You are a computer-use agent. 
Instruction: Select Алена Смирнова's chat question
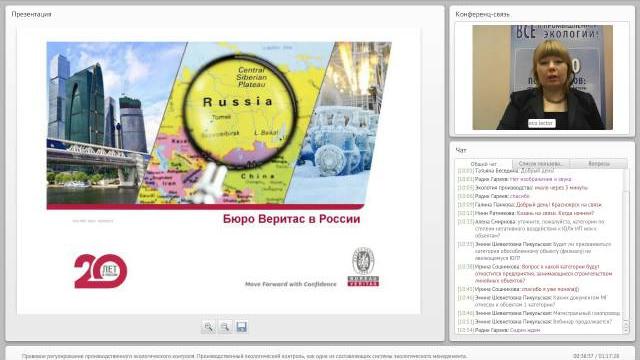(531, 229)
